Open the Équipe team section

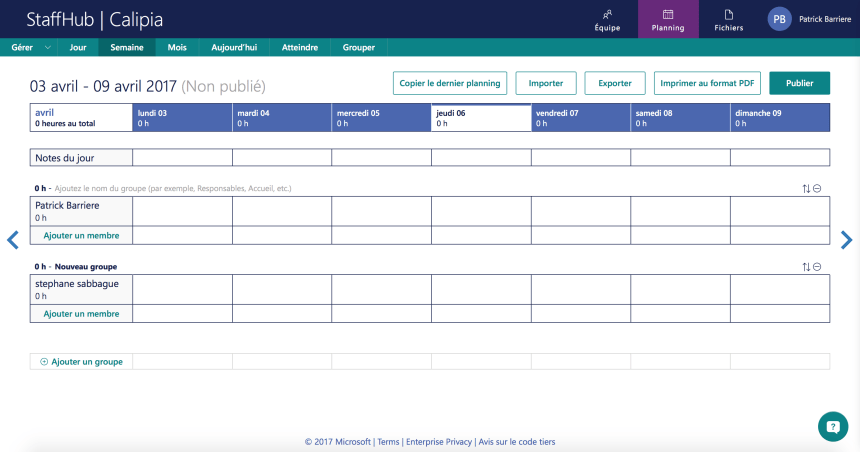click(607, 19)
